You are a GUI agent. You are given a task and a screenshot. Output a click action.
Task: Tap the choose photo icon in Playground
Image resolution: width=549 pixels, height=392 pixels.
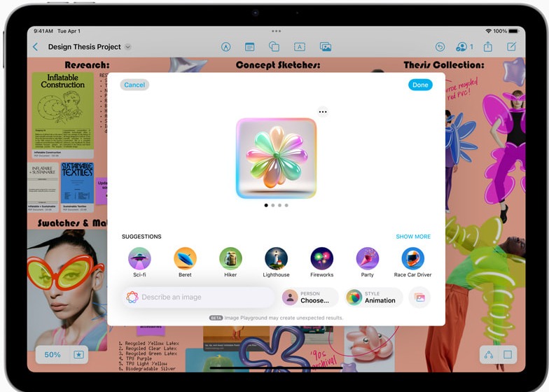tap(419, 297)
